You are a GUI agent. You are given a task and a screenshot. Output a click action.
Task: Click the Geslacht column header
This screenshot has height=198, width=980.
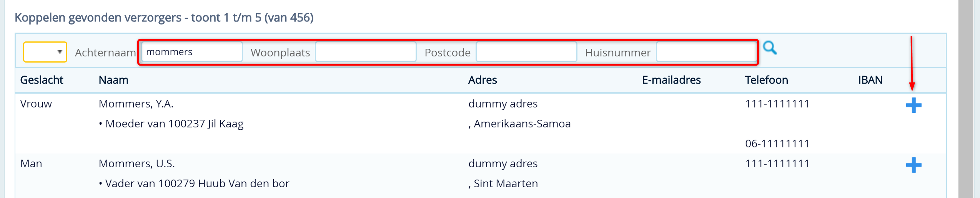(x=42, y=80)
